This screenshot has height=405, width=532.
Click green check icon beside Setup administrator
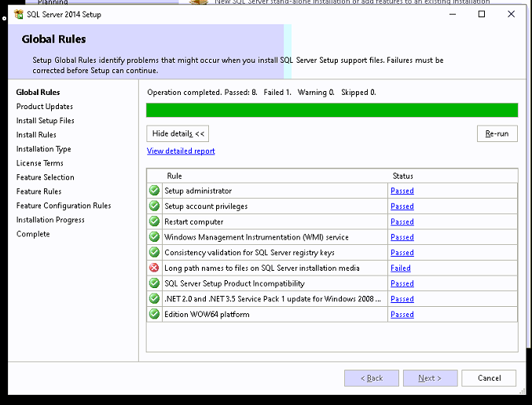(154, 191)
